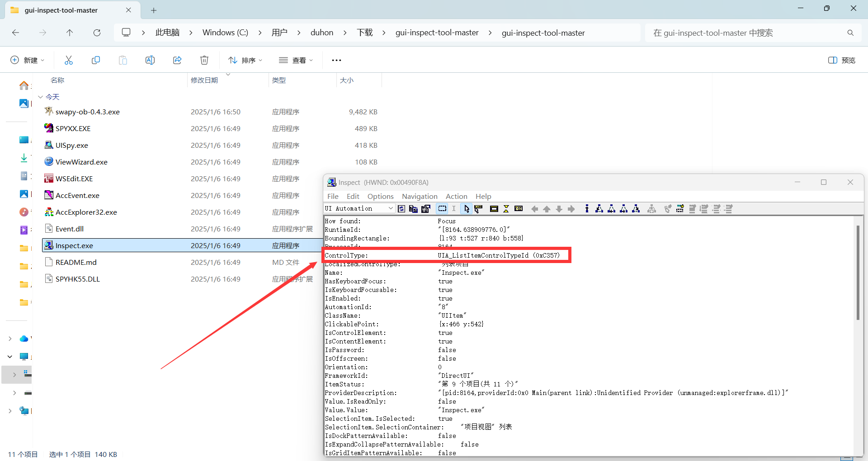Navigate to last child in Inspect toolbar
Image resolution: width=868 pixels, height=461 pixels.
coord(636,208)
